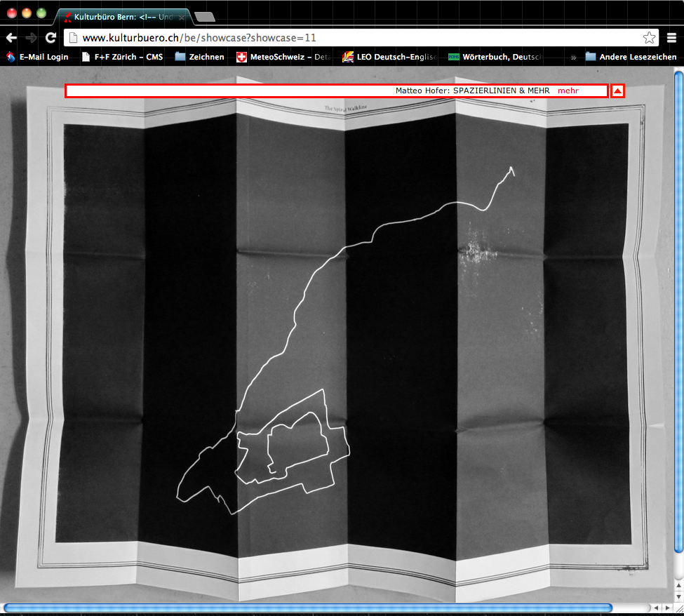684x616 pixels.
Task: Click the horizontal scrollbar right arrow
Action: point(667,608)
